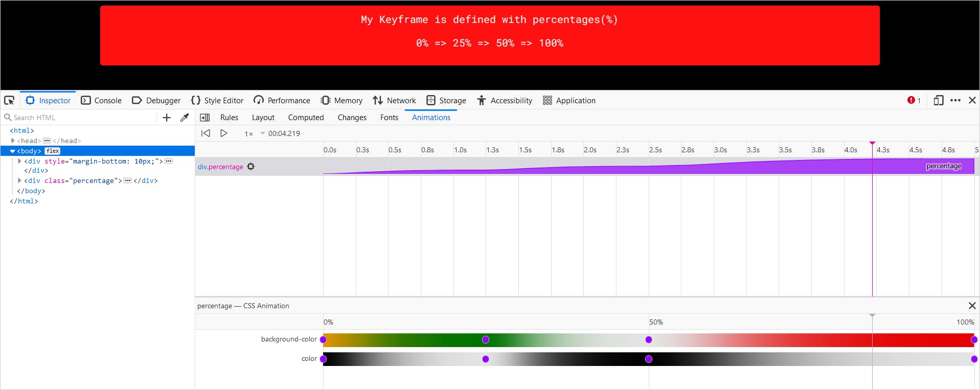
Task: Collapse the body element
Action: pos(13,151)
